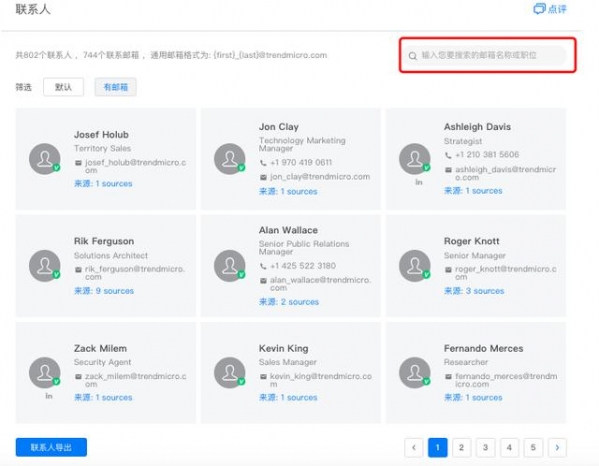Viewport: 599px width, 466px height.
Task: Open Zack Milem's LinkedIn icon
Action: coord(49,396)
